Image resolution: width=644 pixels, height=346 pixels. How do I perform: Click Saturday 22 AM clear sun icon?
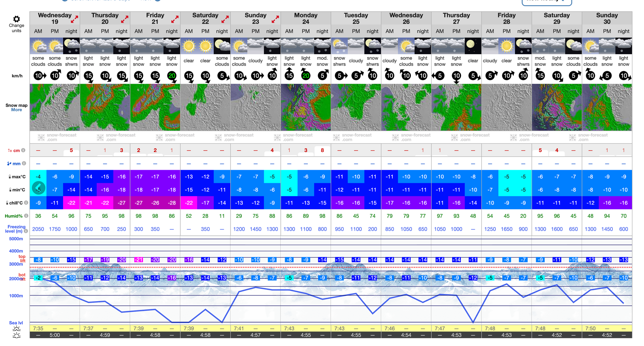coord(189,46)
